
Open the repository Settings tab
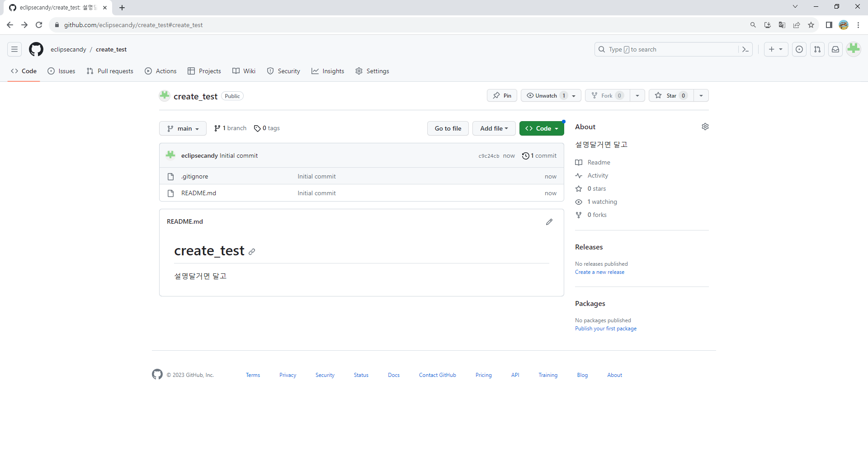pos(372,71)
